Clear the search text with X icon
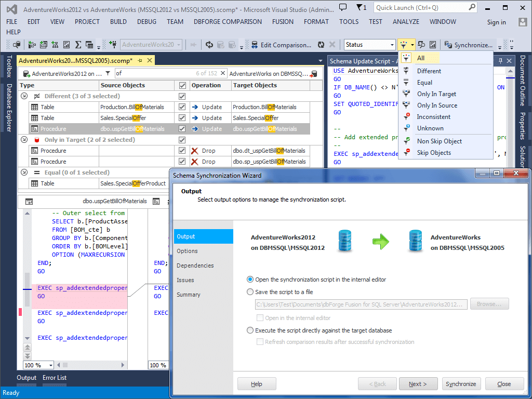This screenshot has width=532, height=399. click(223, 73)
